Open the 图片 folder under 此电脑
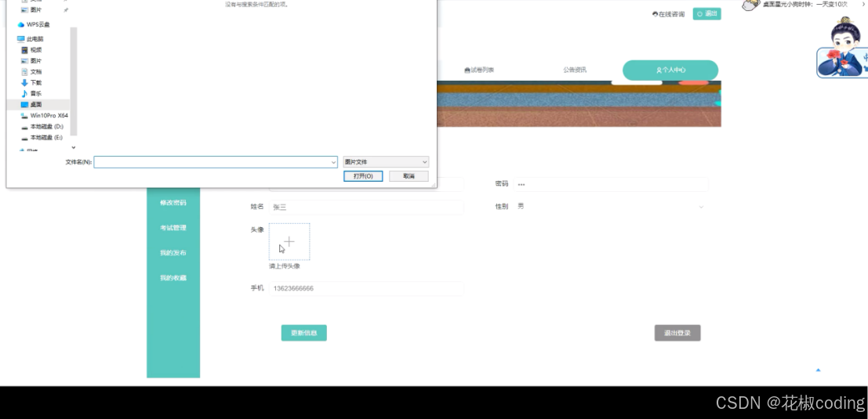This screenshot has height=419, width=868. [35, 61]
